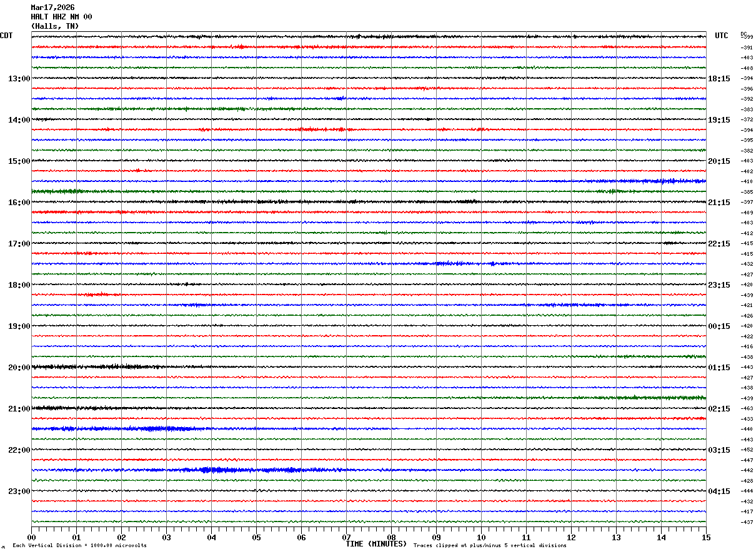
Task: Click the '22:15' UTC time label
Action: tap(719, 244)
